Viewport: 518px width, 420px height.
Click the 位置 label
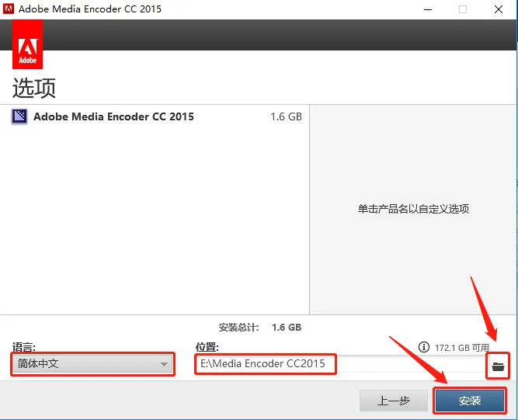(x=207, y=347)
